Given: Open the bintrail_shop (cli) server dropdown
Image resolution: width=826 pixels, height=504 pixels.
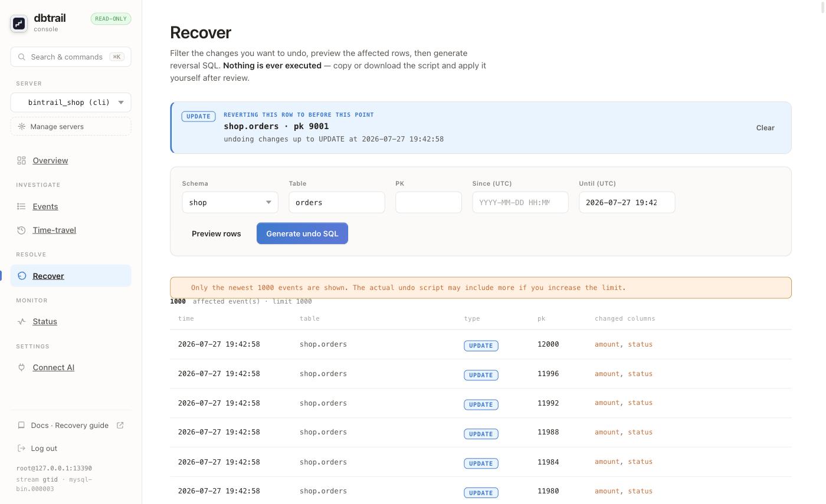Looking at the screenshot, I should tap(71, 103).
